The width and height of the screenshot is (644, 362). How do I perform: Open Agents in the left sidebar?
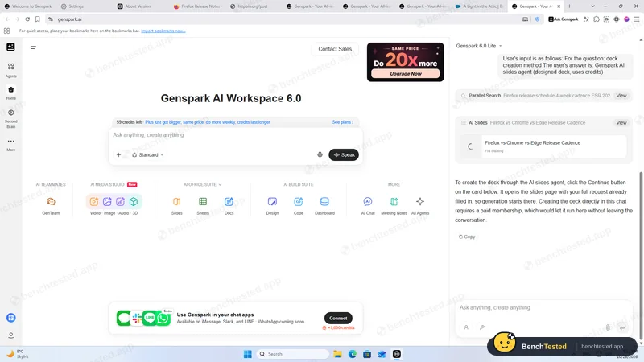point(11,70)
